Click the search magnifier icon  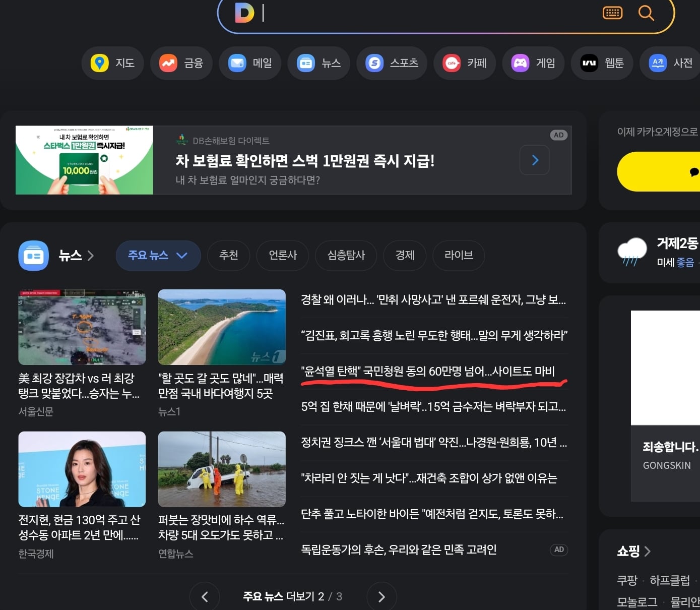click(x=646, y=13)
